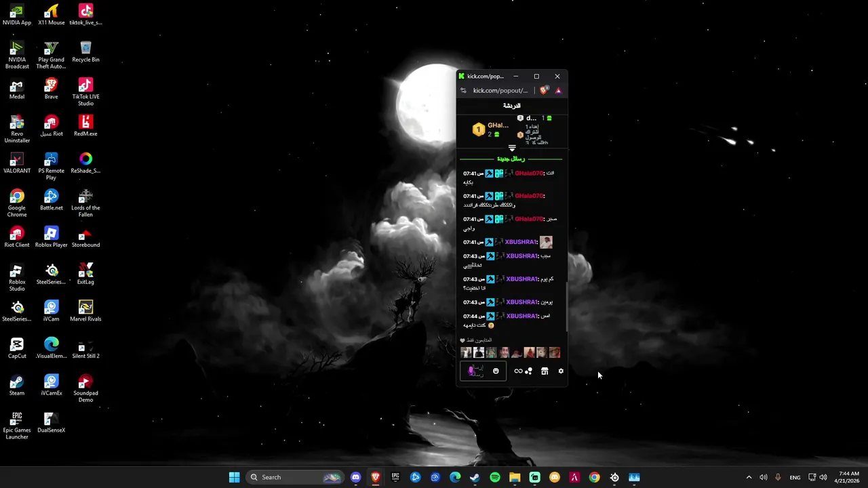This screenshot has width=868, height=488.
Task: Select Lords of the Fallen desktop shortcut
Action: pyautogui.click(x=85, y=203)
